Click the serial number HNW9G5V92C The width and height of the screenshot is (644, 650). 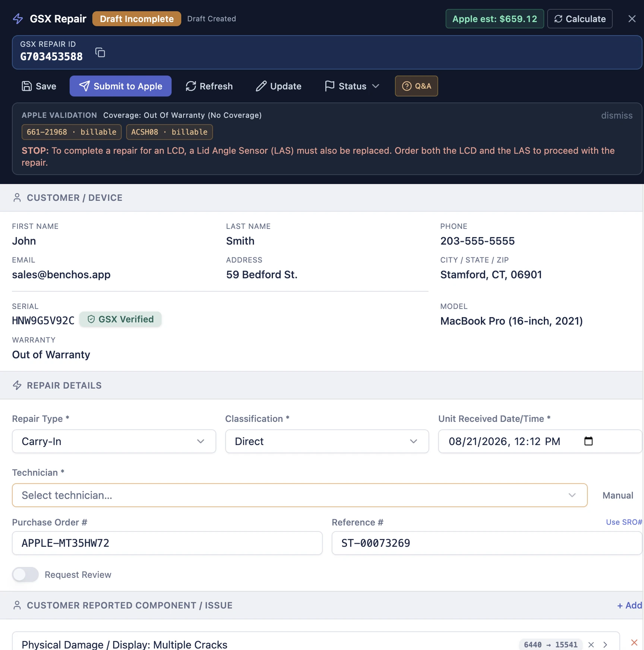(x=43, y=321)
